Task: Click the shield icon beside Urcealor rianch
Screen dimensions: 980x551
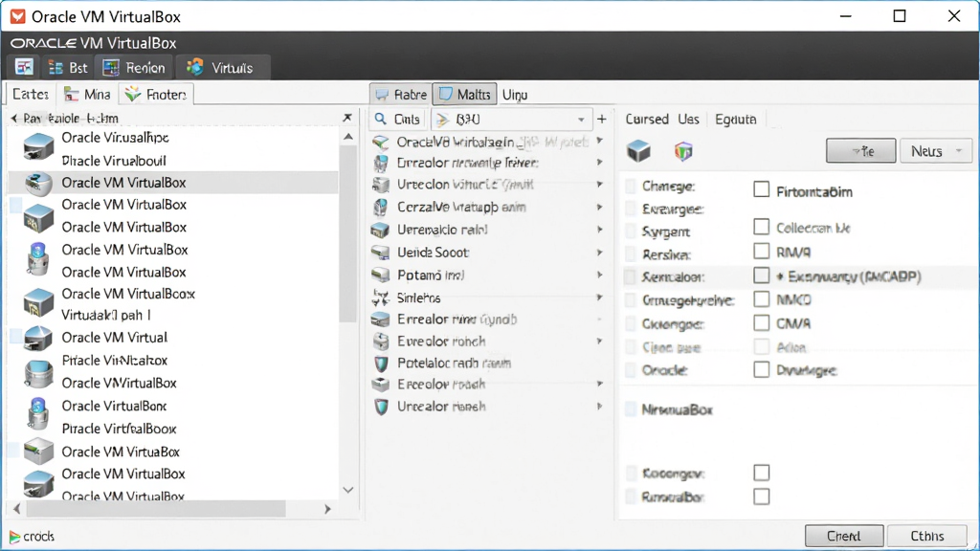Action: pyautogui.click(x=381, y=408)
